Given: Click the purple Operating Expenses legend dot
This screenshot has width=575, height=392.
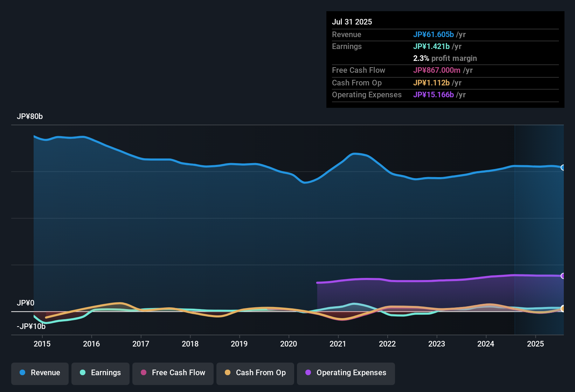Looking at the screenshot, I should coord(308,373).
